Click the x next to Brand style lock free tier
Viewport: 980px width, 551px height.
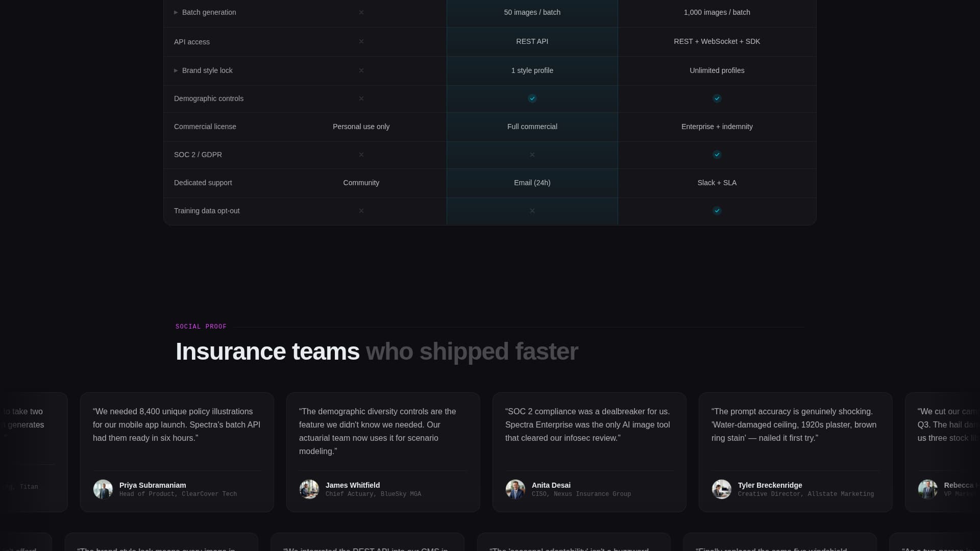tap(361, 70)
